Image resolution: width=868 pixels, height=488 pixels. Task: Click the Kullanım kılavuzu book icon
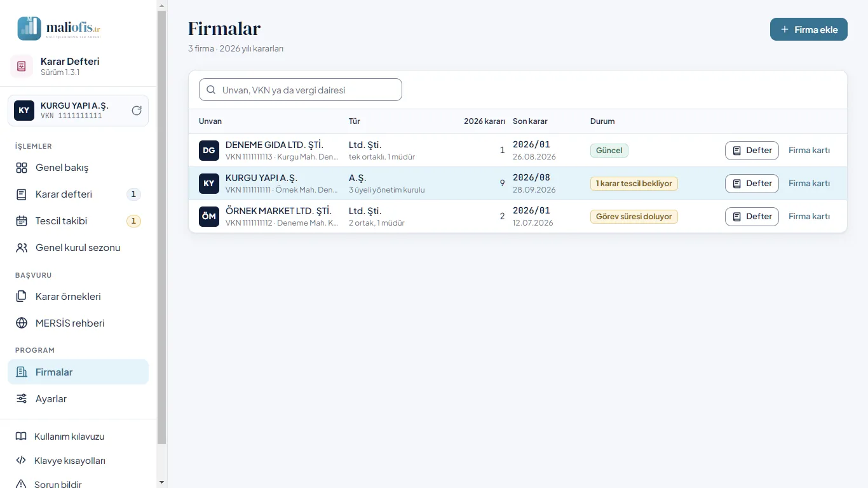(21, 437)
